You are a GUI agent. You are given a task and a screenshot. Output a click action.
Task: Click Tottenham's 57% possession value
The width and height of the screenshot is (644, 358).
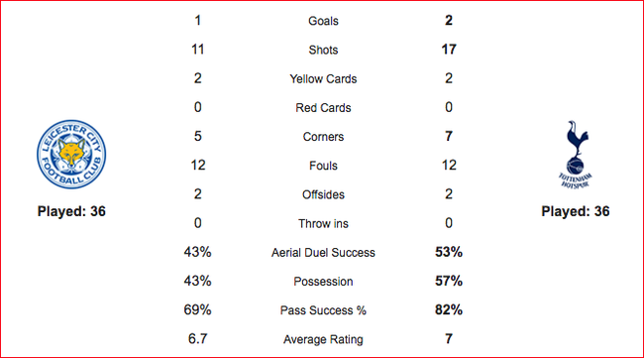pyautogui.click(x=449, y=281)
